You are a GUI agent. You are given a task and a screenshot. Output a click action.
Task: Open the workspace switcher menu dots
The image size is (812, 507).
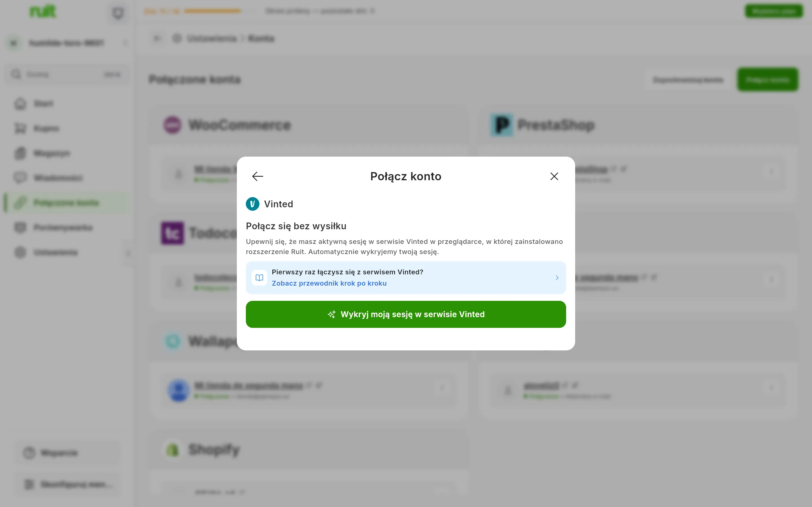pos(125,43)
